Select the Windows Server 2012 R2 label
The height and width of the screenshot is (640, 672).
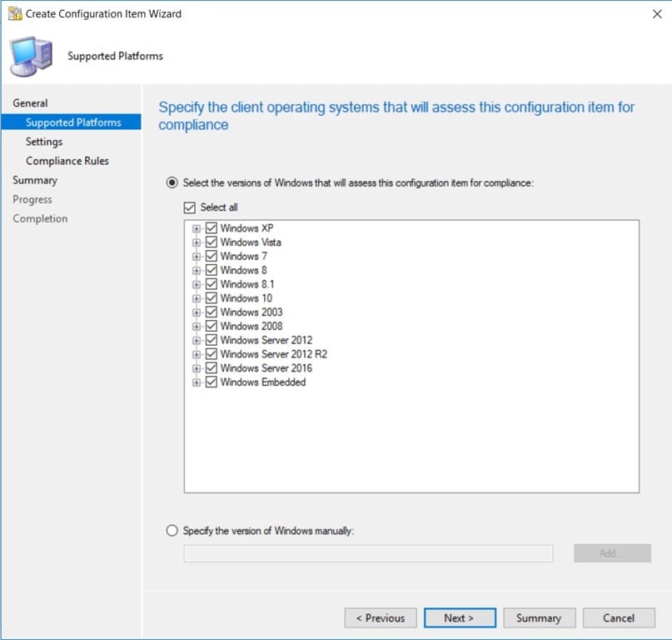(273, 354)
